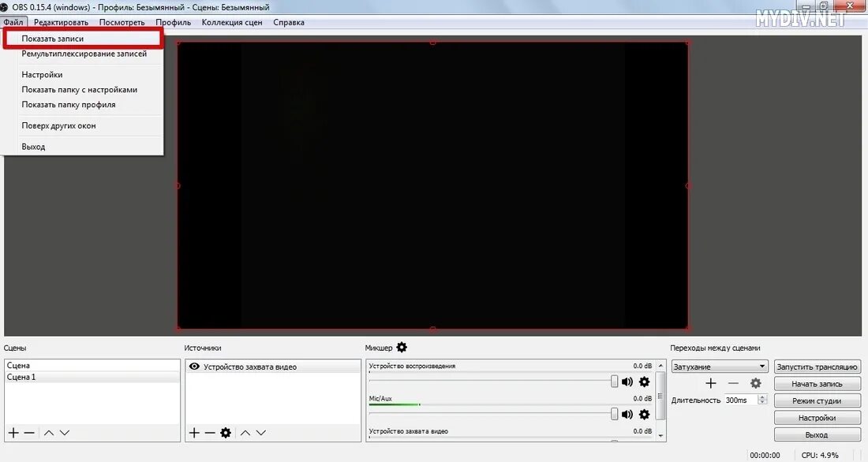Click the mixer scrollbar down arrow
868x462 pixels.
(x=660, y=436)
